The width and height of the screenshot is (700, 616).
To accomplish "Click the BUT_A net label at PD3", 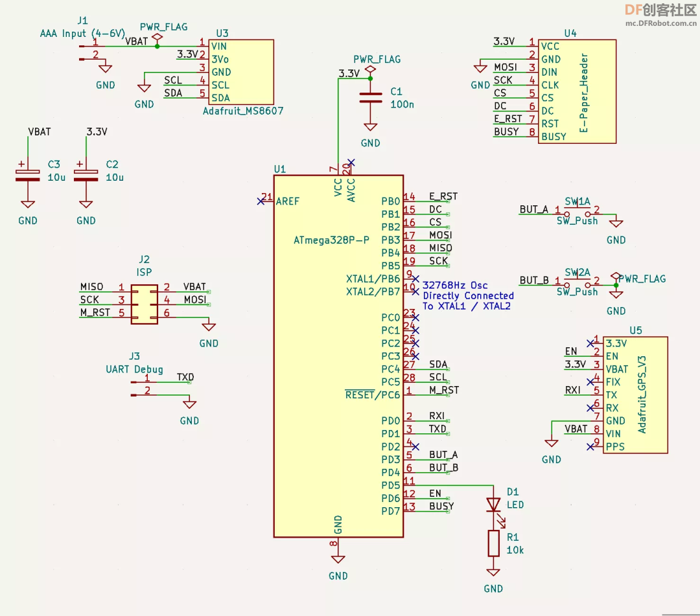I will pyautogui.click(x=443, y=455).
